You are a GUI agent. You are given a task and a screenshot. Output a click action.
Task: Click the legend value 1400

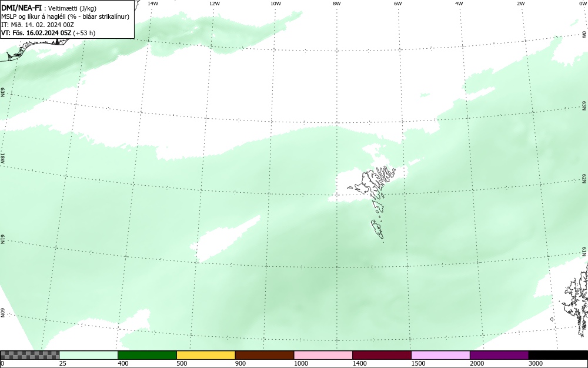click(x=359, y=363)
